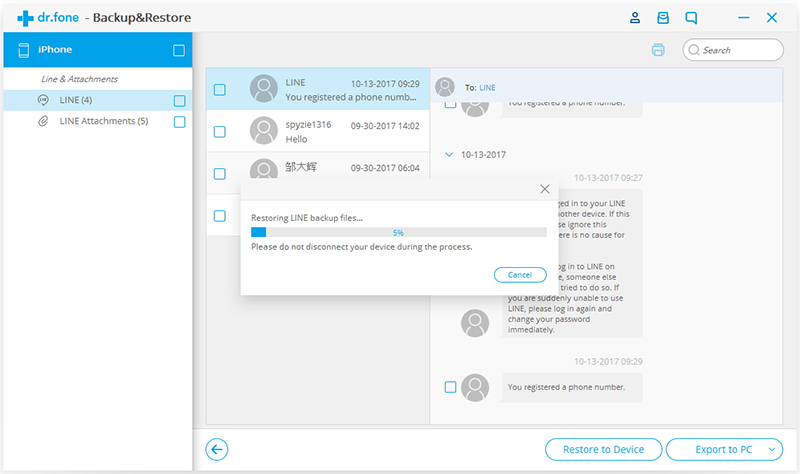Tick checkbox of fourth conversation row
This screenshot has height=474, width=800.
[x=220, y=216]
